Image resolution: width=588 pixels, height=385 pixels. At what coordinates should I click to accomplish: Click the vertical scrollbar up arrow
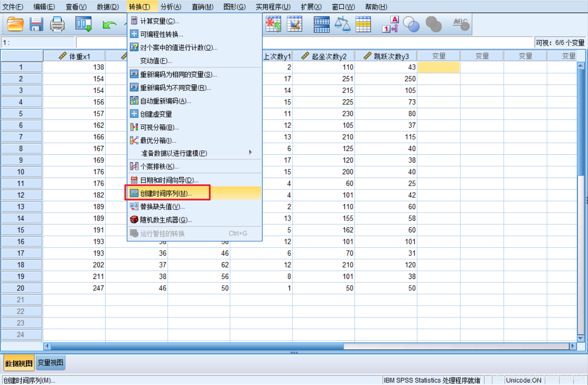[x=581, y=66]
